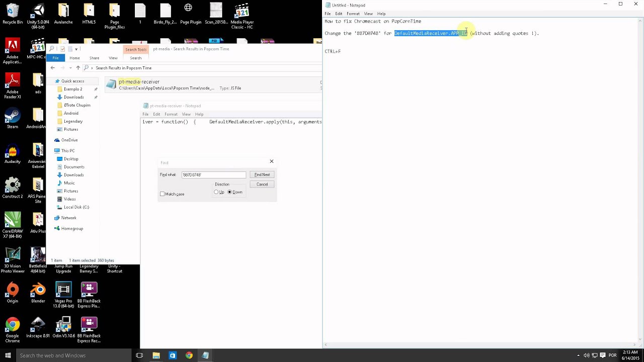This screenshot has width=644, height=362.
Task: Go up one folder in Explorer
Action: pos(77,68)
